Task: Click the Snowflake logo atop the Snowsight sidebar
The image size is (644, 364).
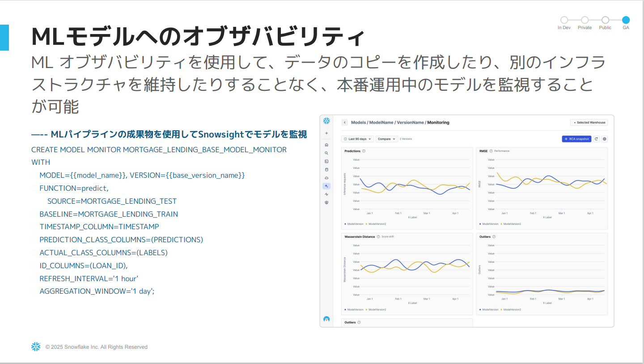Action: [x=326, y=121]
